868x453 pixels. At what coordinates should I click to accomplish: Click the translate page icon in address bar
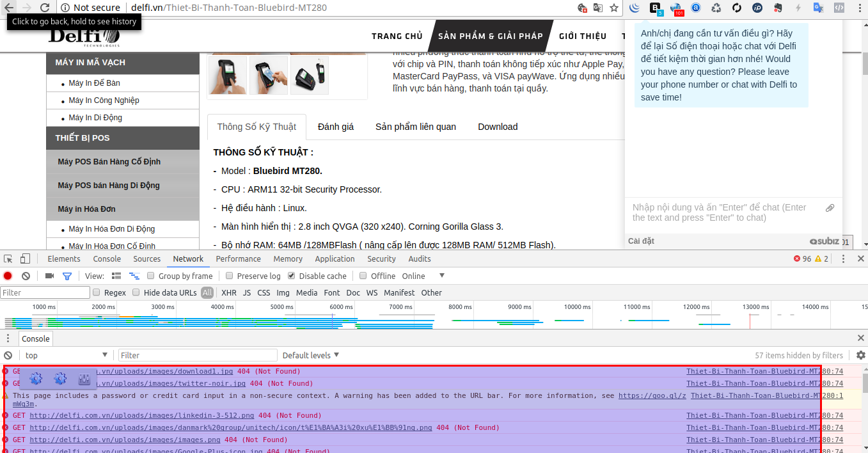tap(598, 8)
